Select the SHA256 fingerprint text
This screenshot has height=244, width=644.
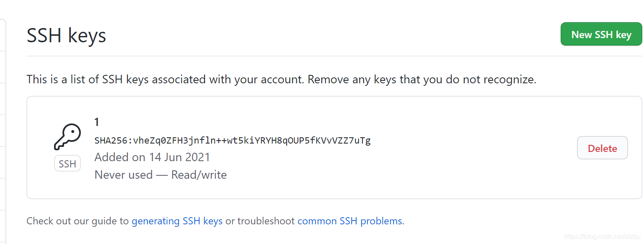click(x=232, y=141)
